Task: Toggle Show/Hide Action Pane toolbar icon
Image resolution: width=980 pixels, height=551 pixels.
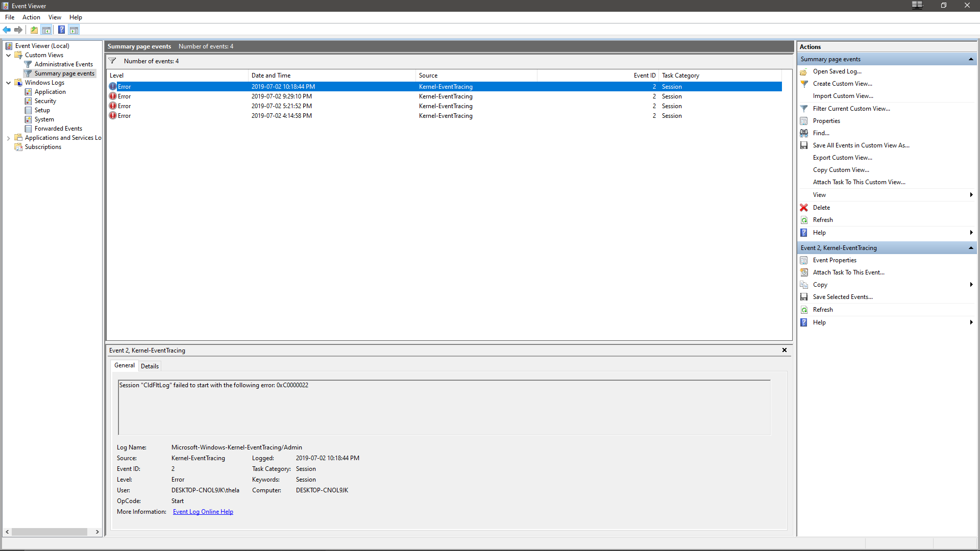Action: tap(74, 30)
